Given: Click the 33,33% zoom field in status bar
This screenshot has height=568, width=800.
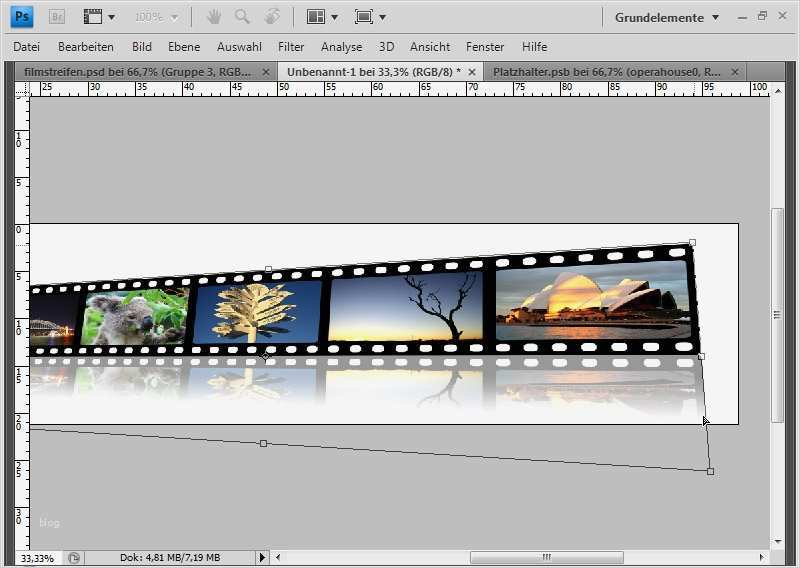Looking at the screenshot, I should 37,558.
